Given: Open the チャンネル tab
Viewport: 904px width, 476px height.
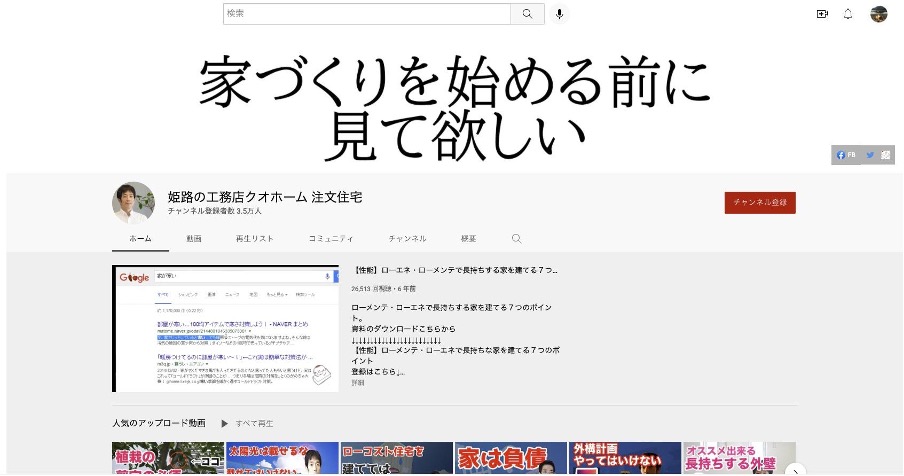Looking at the screenshot, I should (x=407, y=239).
